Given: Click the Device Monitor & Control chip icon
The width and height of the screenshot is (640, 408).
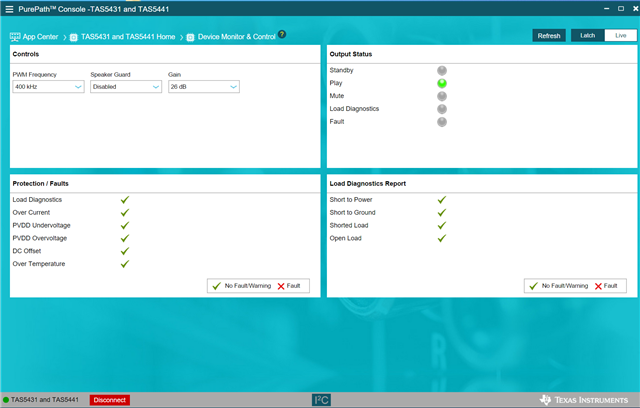Looking at the screenshot, I should 190,38.
